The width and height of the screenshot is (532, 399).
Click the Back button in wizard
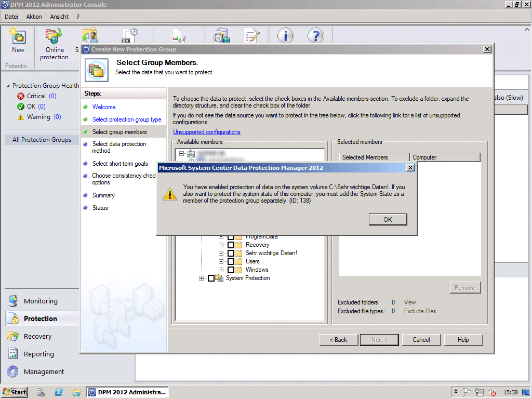pyautogui.click(x=339, y=340)
